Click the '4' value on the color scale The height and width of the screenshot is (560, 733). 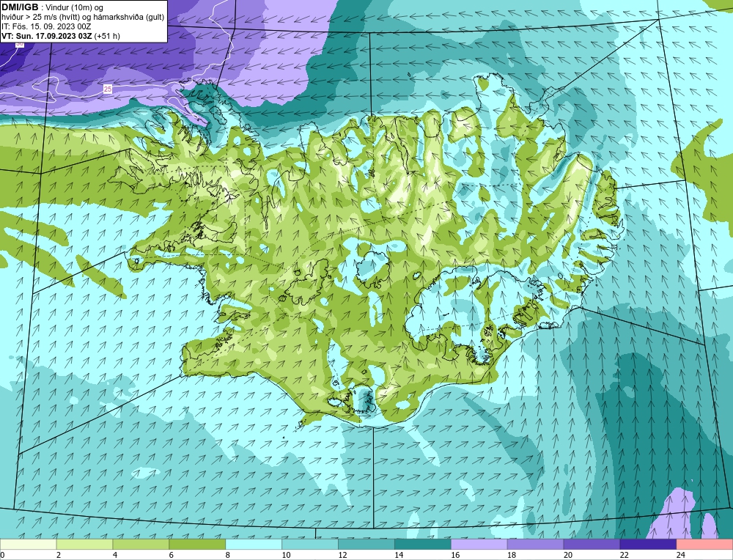(x=115, y=555)
